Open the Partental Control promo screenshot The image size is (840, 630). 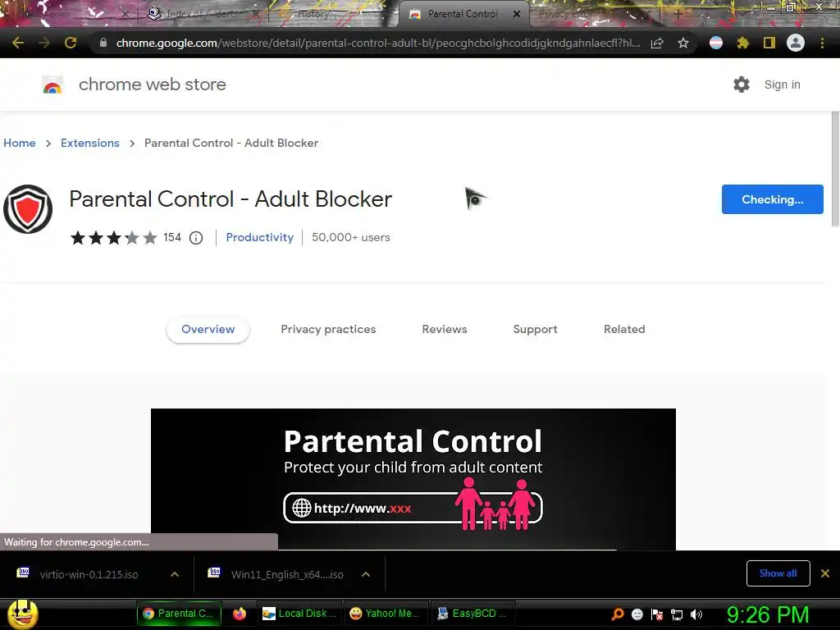(x=413, y=479)
